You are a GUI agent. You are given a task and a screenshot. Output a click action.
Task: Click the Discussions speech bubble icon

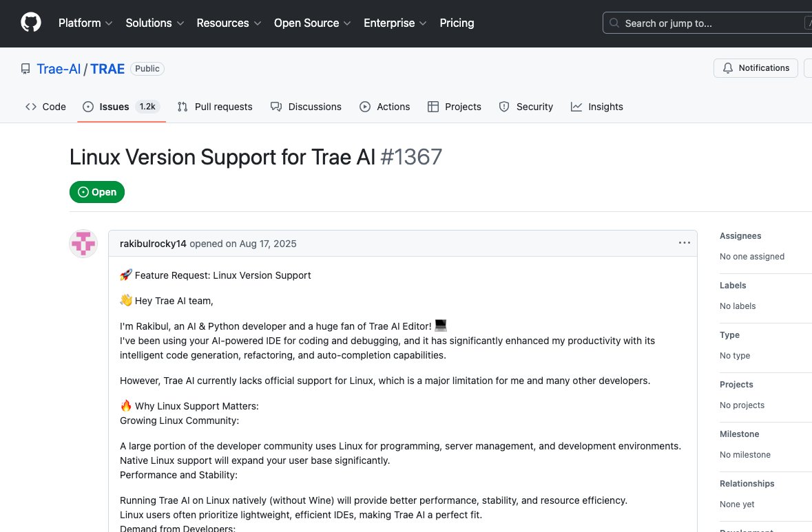(x=276, y=107)
